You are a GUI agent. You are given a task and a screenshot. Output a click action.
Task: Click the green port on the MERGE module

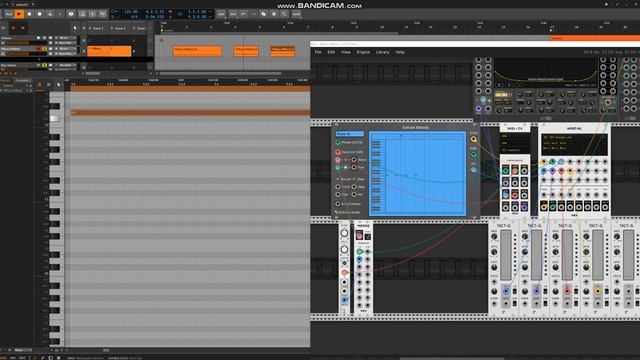[359, 251]
